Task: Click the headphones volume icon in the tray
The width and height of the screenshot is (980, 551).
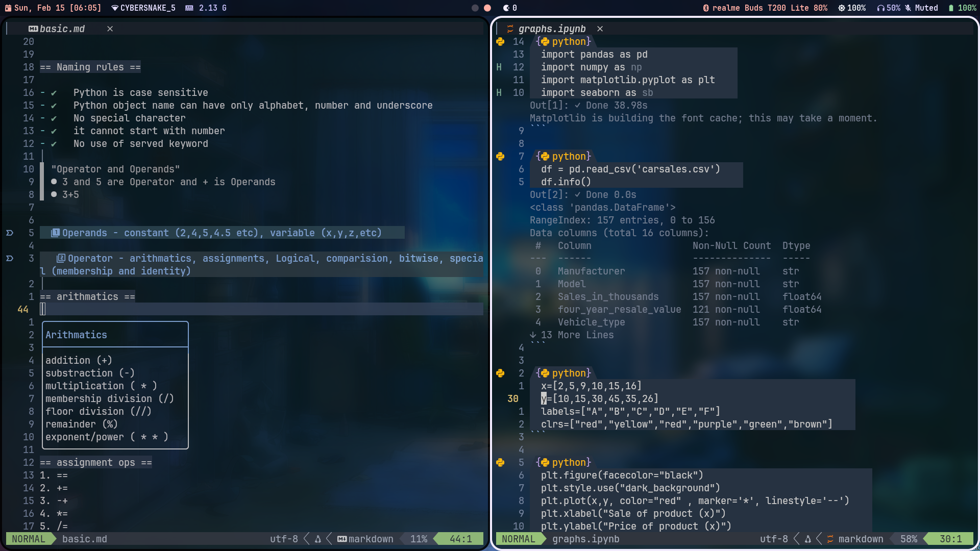Action: pos(879,8)
